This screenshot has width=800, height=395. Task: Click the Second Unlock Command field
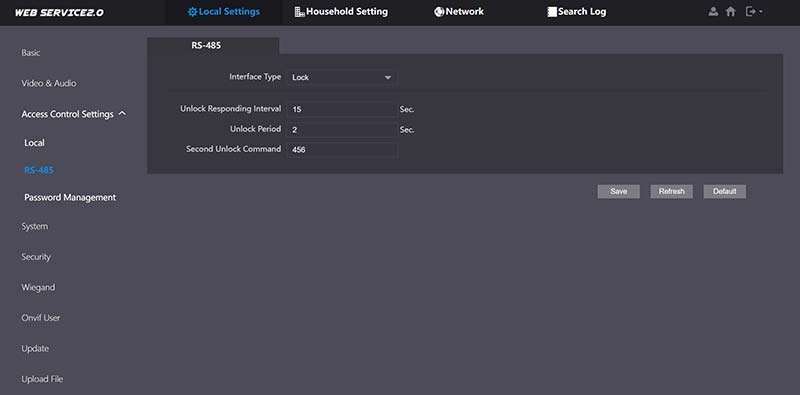point(341,150)
